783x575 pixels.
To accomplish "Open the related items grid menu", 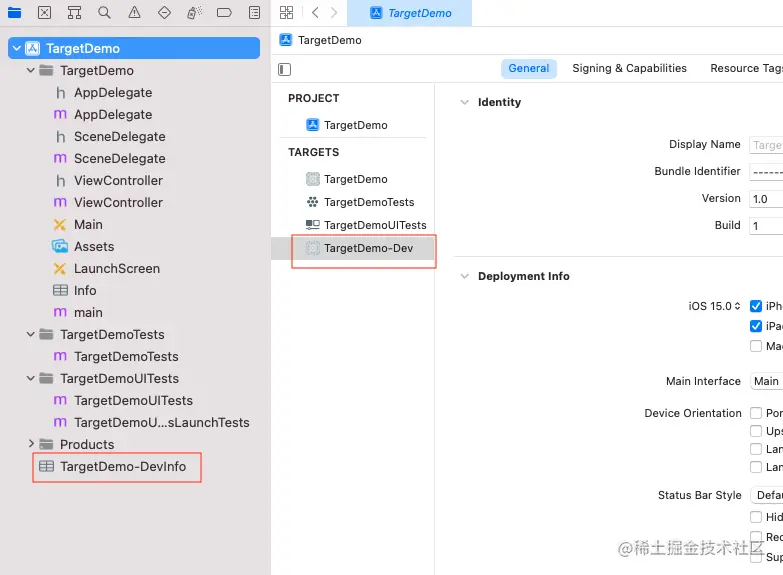I will [287, 12].
